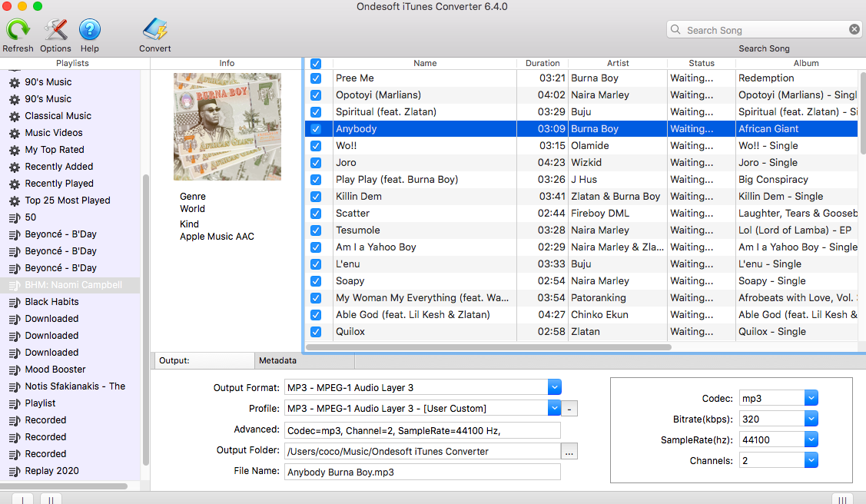This screenshot has height=504, width=866.
Task: Open the Options tools icon
Action: point(55,29)
